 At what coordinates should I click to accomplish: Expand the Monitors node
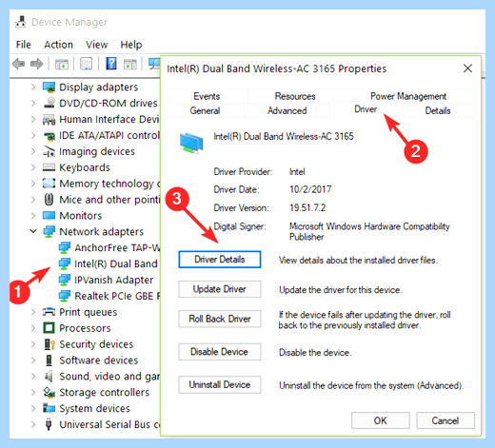[x=33, y=216]
